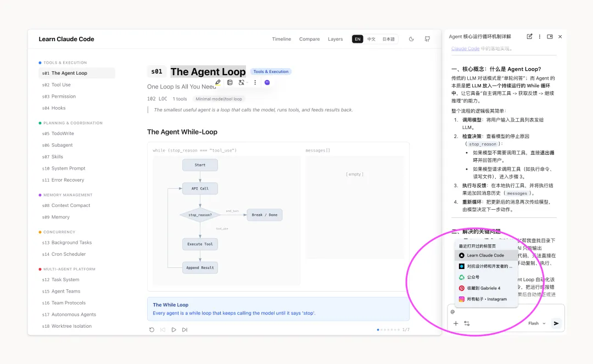The height and width of the screenshot is (364, 593).
Task: Click the stop_reason? decision diamond
Action: tap(200, 215)
